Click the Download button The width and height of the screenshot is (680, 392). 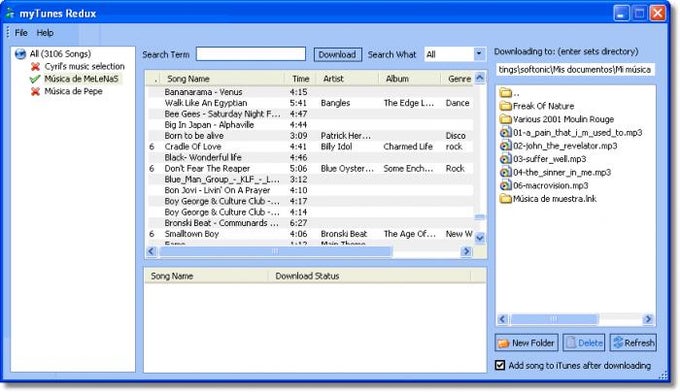[337, 55]
